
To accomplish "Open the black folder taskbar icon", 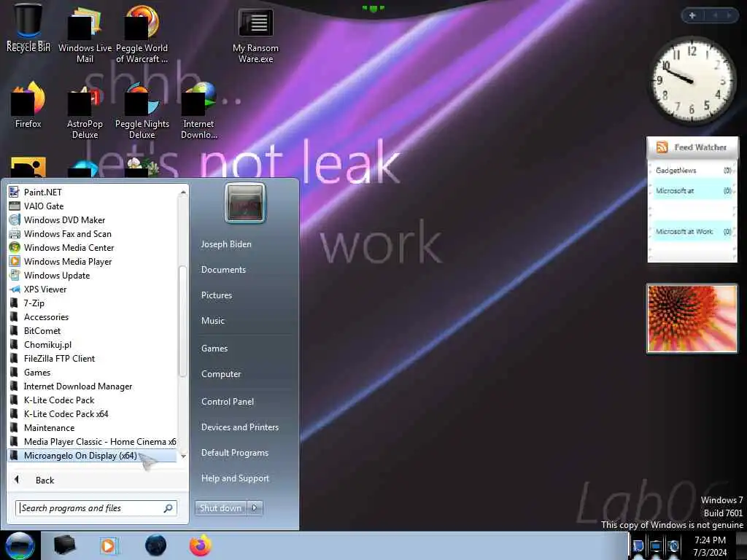I will click(64, 545).
